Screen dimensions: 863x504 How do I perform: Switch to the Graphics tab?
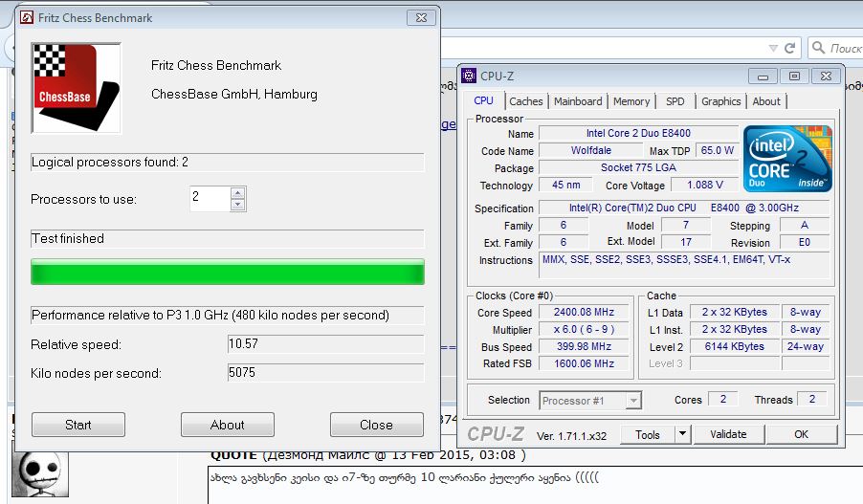[x=721, y=101]
